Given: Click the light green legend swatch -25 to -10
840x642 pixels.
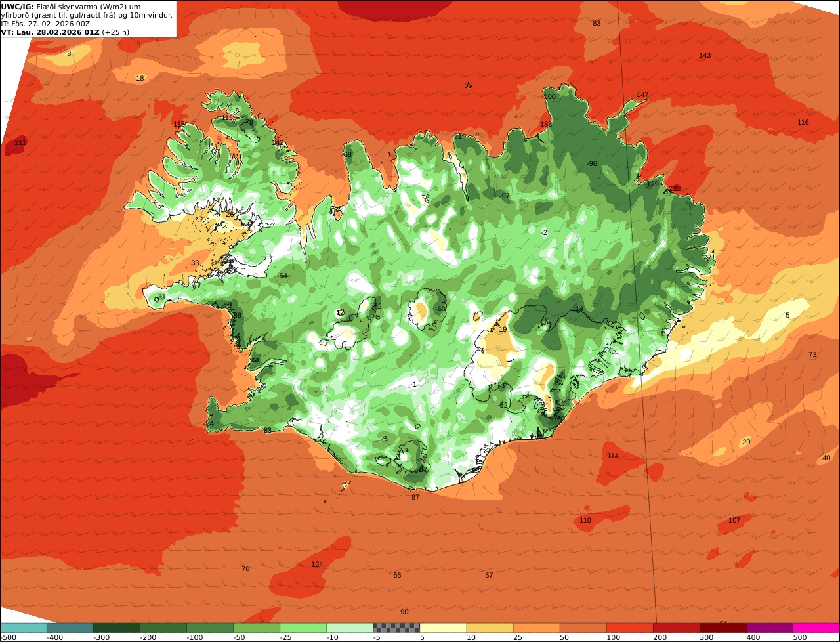Looking at the screenshot, I should 303,628.
